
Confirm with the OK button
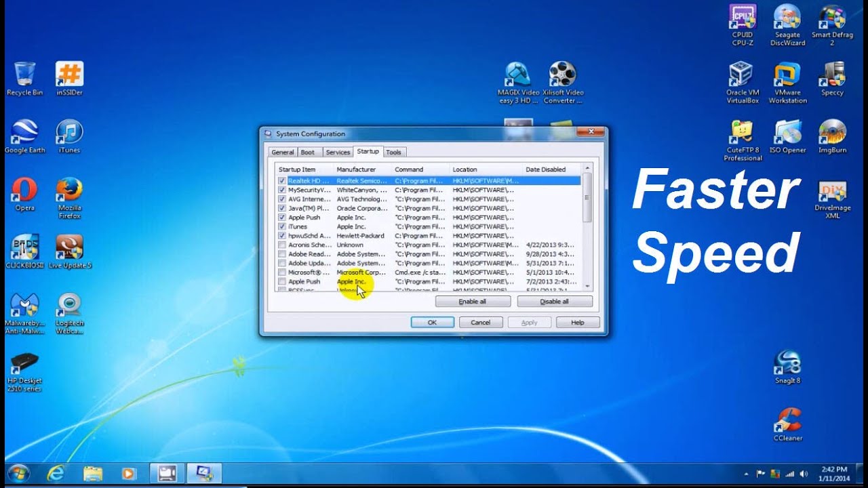432,323
